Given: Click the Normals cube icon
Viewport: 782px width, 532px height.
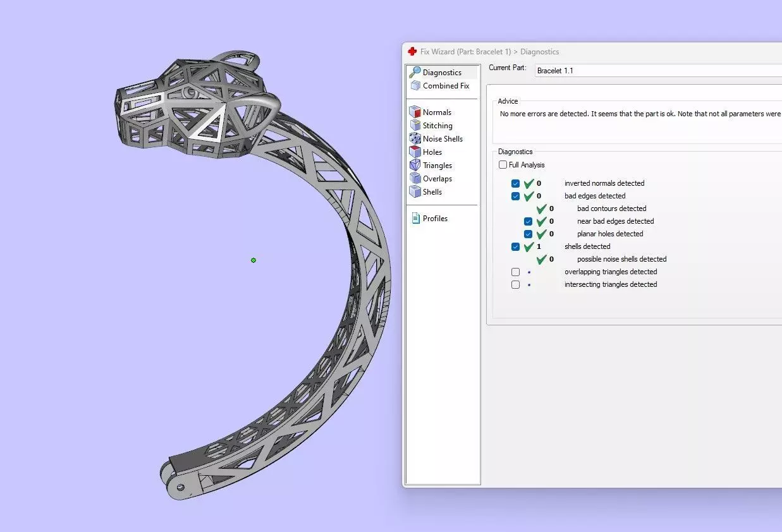Looking at the screenshot, I should coord(415,112).
